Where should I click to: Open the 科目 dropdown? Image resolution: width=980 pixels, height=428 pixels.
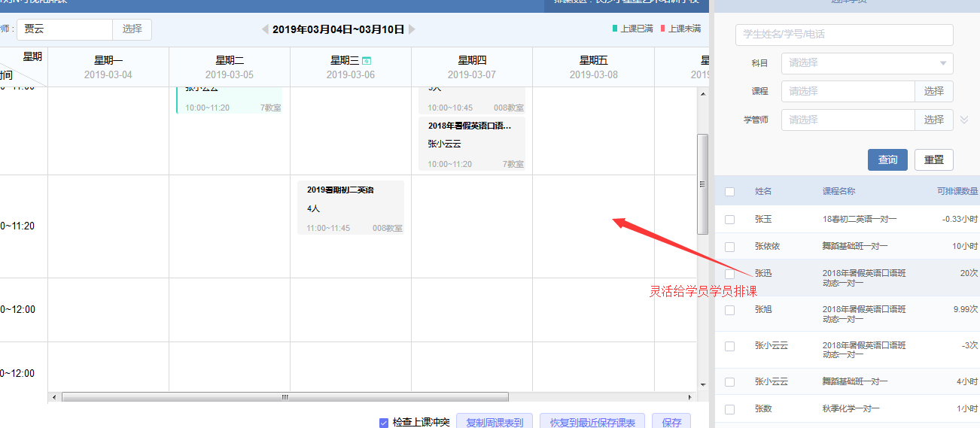tap(867, 63)
